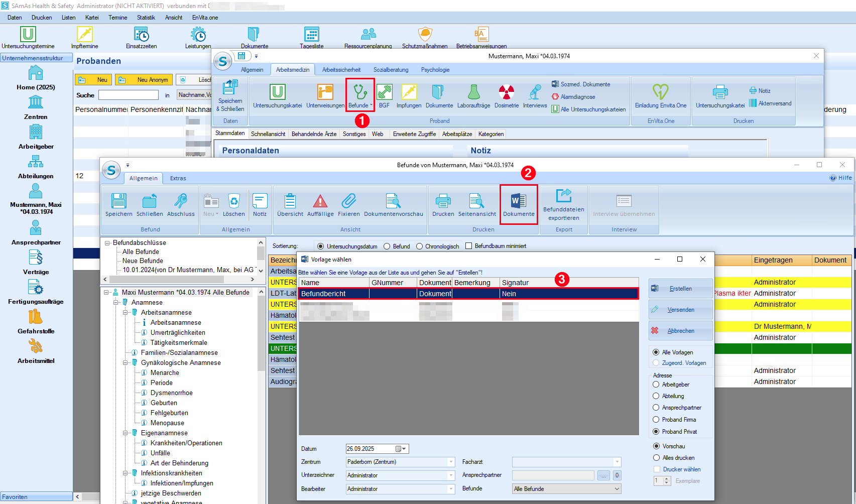Switch to Psychologie ribbon tab
Screen dimensions: 856x504
coord(435,70)
